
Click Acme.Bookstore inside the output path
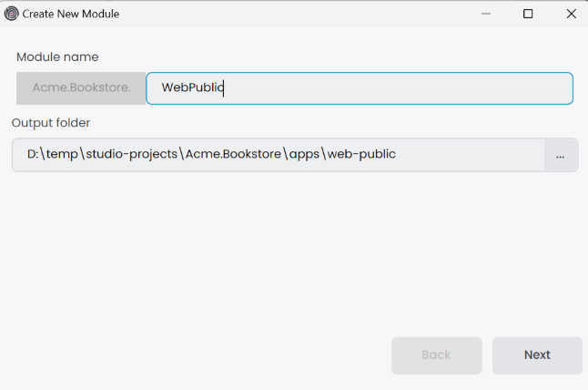click(232, 155)
